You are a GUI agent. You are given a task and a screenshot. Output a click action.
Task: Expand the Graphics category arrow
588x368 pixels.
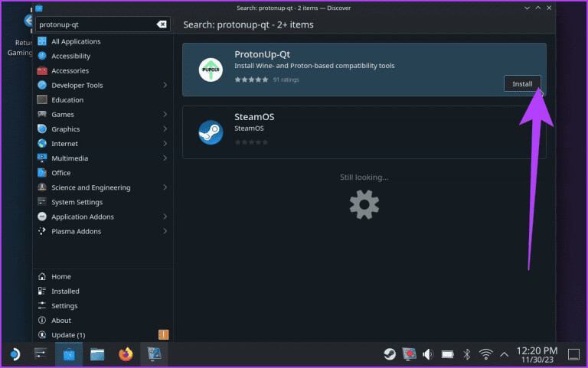165,129
